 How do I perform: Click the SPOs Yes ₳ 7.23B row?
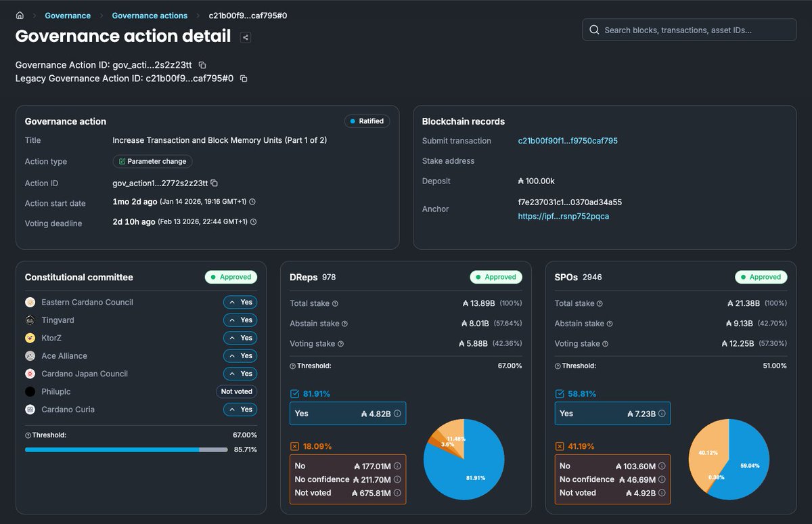[613, 414]
